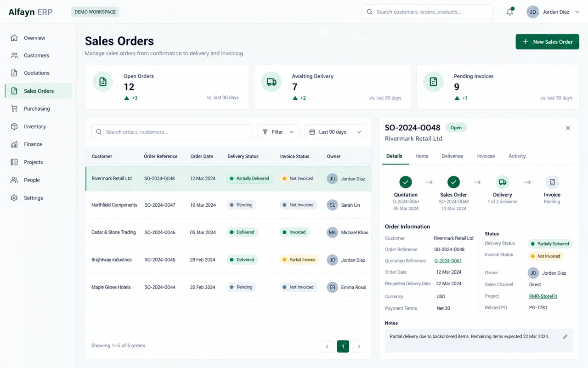Switch to the Invoices tab
588x368 pixels.
pos(486,156)
